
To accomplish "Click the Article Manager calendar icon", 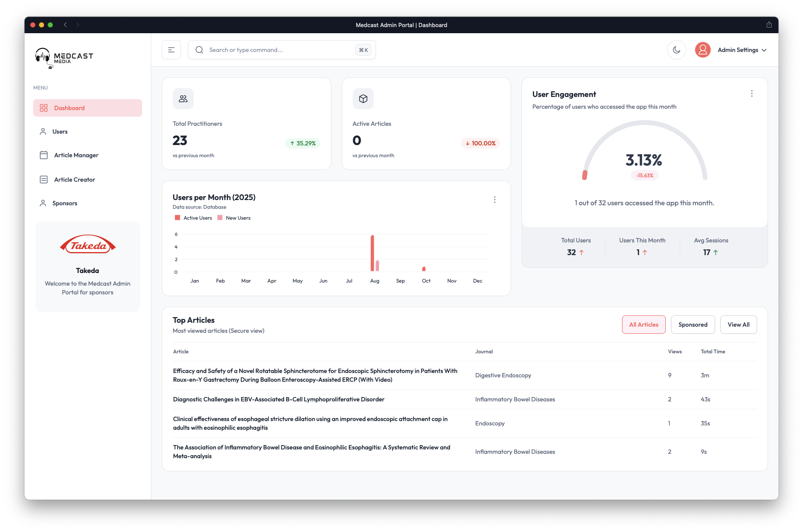I will (x=44, y=155).
